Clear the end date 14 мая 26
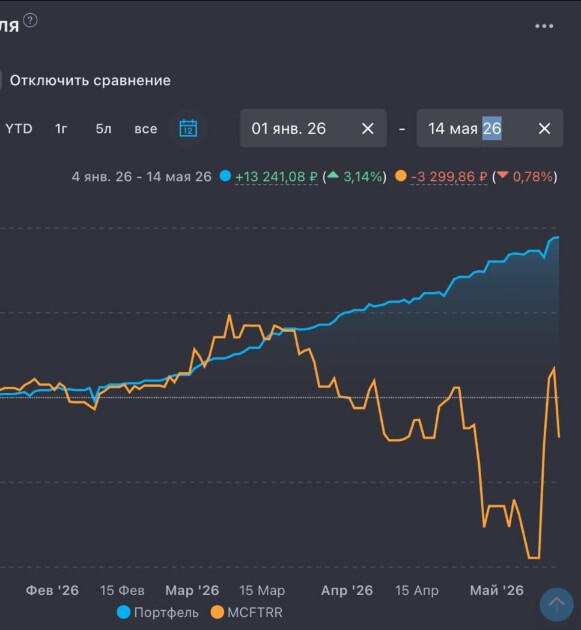This screenshot has width=581, height=630. 544,129
